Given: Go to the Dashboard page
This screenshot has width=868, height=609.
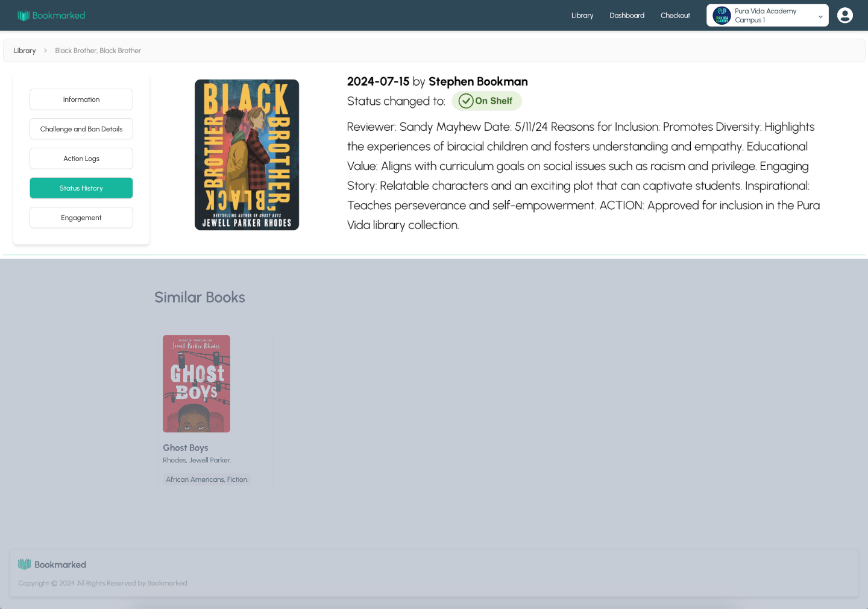Looking at the screenshot, I should pyautogui.click(x=626, y=16).
